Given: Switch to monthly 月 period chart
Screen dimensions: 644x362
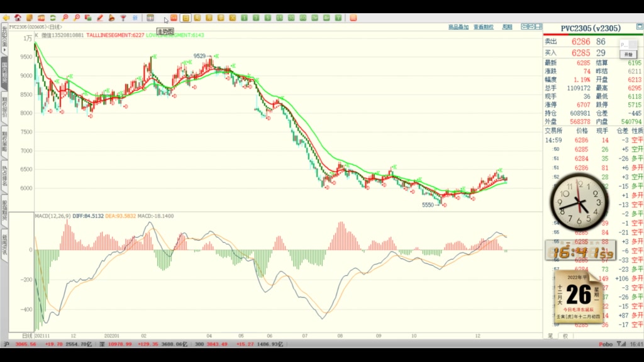Looking at the screenshot, I should 209,18.
